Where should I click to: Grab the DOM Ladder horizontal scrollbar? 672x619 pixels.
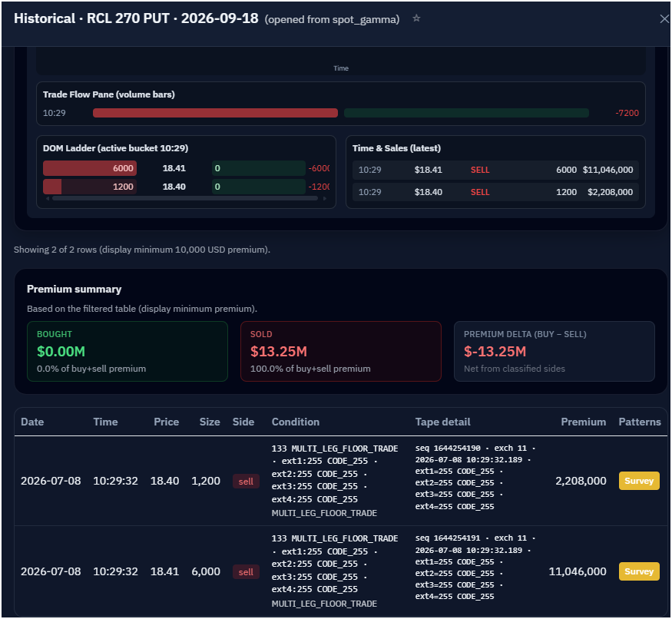pos(185,198)
